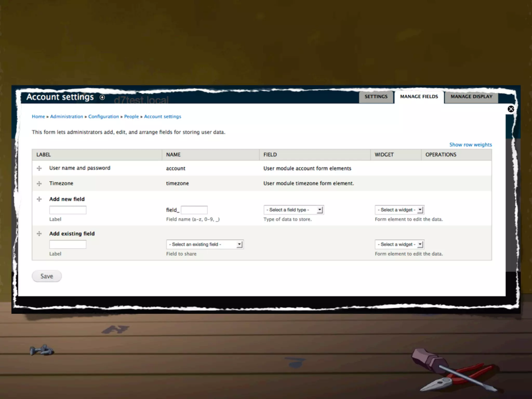Close the overlay with the X icon

511,109
